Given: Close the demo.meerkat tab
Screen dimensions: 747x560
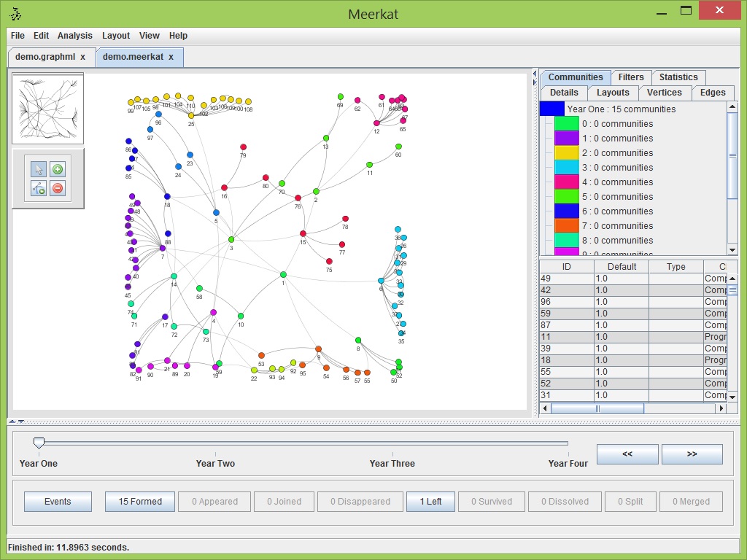Looking at the screenshot, I should point(171,57).
